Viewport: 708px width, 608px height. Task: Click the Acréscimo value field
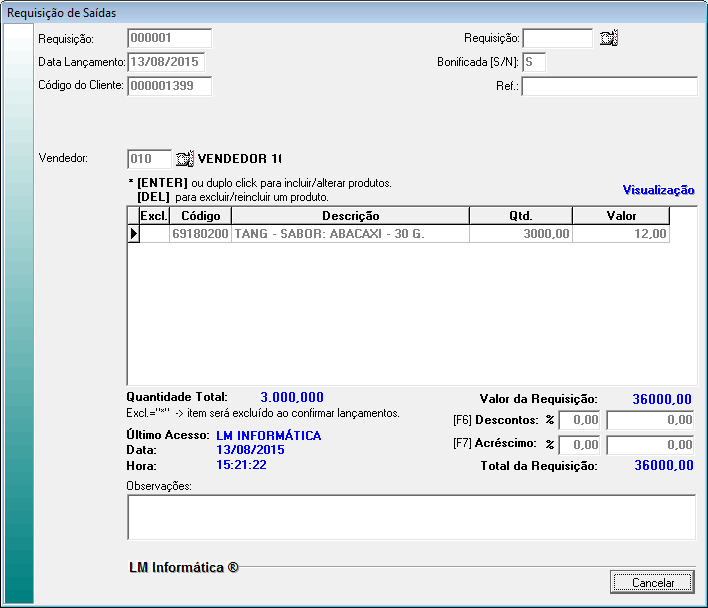(x=651, y=444)
